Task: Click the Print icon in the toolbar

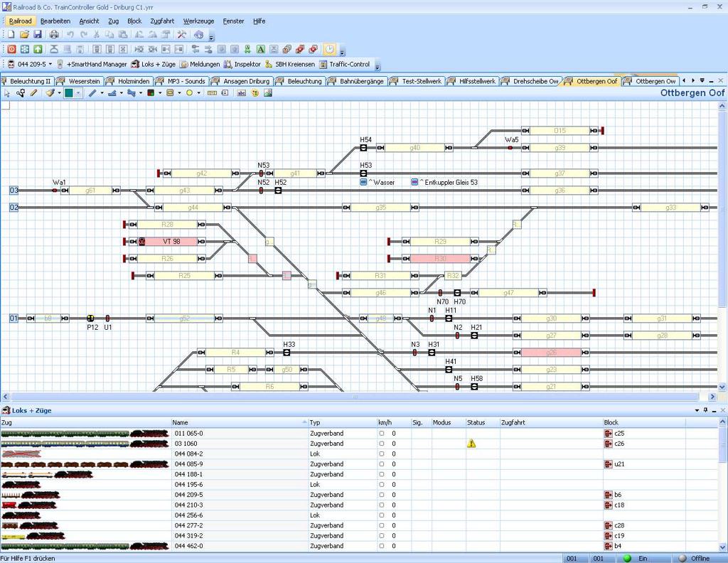Action: tap(55, 34)
